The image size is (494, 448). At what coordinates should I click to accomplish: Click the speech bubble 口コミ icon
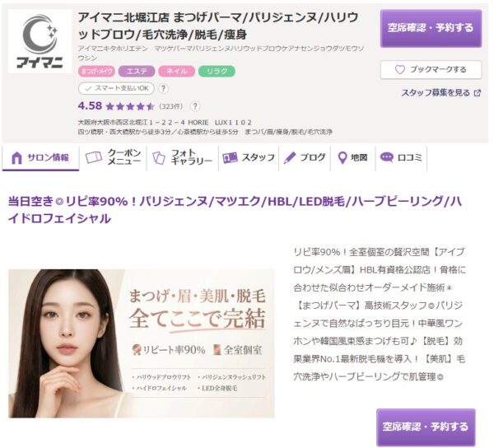click(387, 157)
